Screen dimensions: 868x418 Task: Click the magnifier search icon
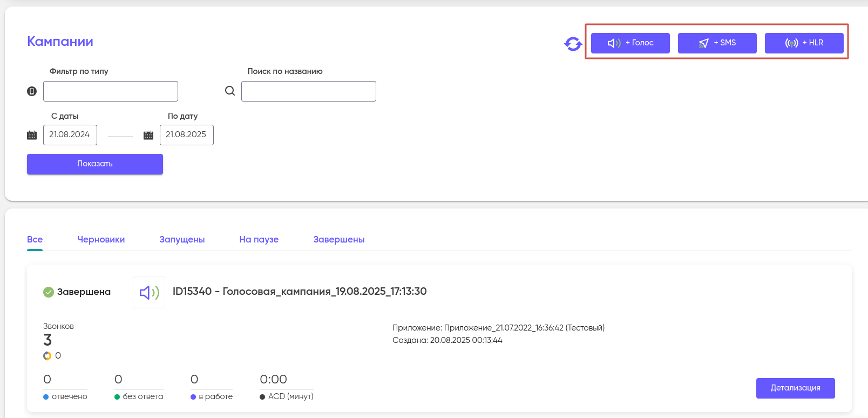230,91
